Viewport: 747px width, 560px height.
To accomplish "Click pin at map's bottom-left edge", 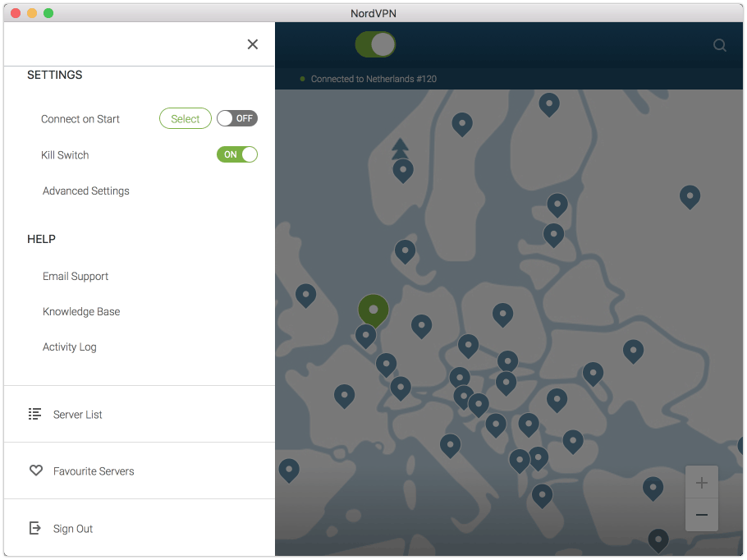I will tap(289, 470).
